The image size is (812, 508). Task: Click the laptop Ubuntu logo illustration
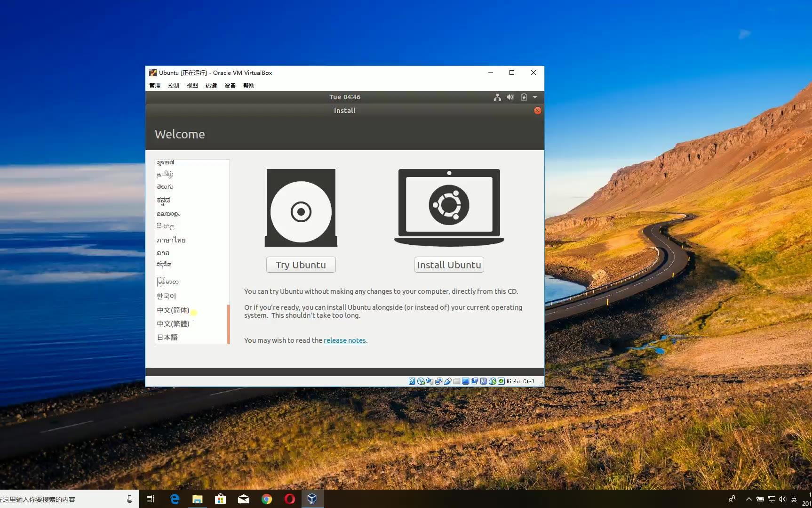pos(449,208)
